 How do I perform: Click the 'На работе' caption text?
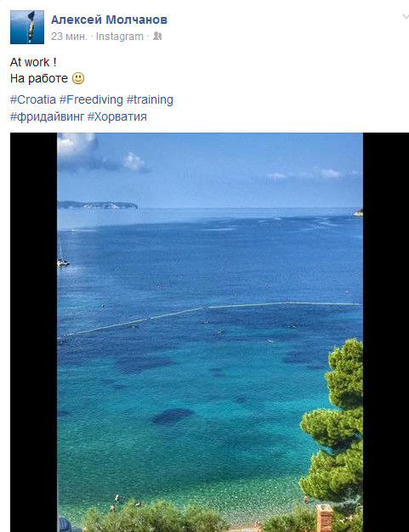[39, 79]
